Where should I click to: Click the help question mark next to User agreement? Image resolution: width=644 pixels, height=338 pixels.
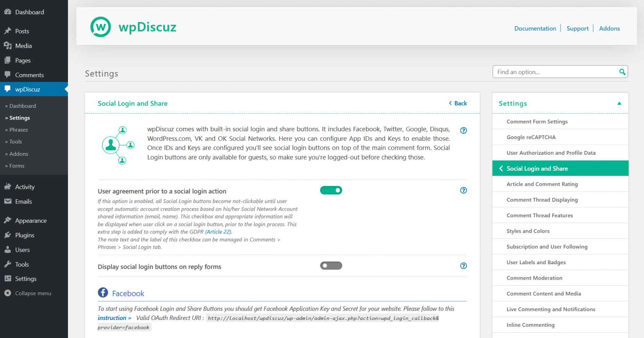[x=463, y=190]
